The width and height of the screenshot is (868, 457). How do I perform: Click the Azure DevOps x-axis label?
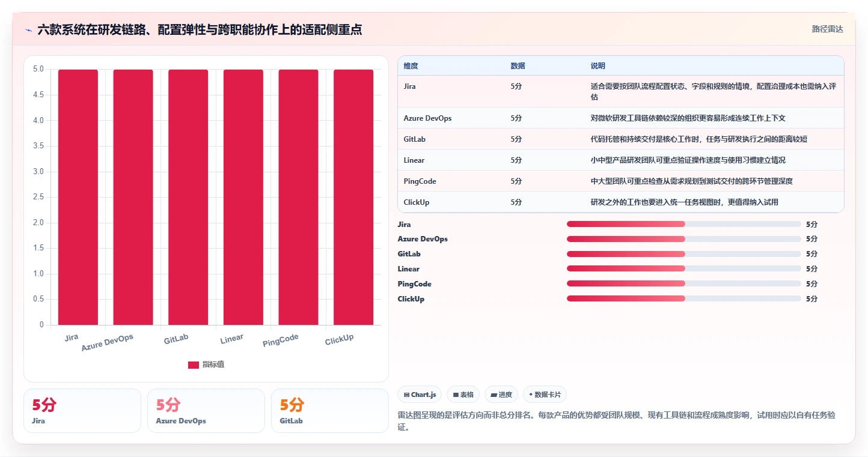(108, 342)
